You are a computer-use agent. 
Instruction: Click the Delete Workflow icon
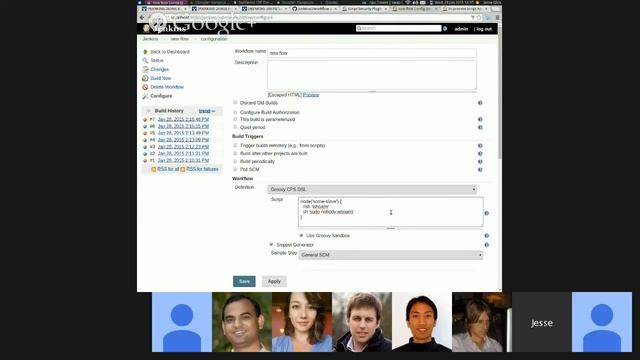click(x=145, y=87)
